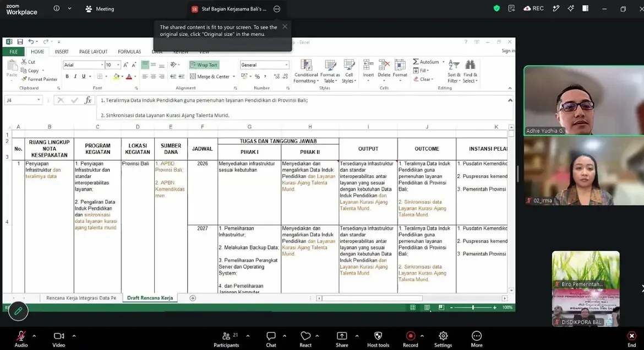This screenshot has height=350, width=644.
Task: Open Host tools shield in Zoom
Action: click(378, 339)
